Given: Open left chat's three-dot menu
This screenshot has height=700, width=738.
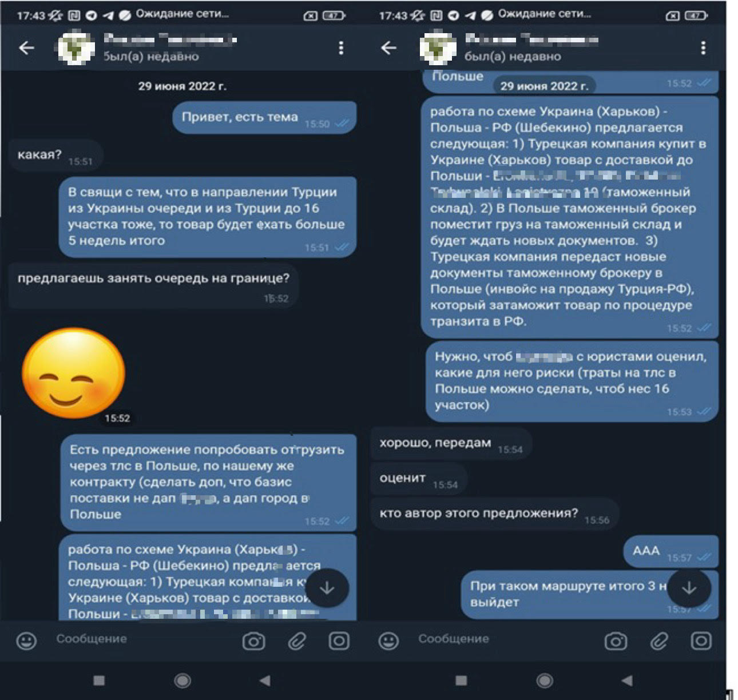Looking at the screenshot, I should pos(341,48).
